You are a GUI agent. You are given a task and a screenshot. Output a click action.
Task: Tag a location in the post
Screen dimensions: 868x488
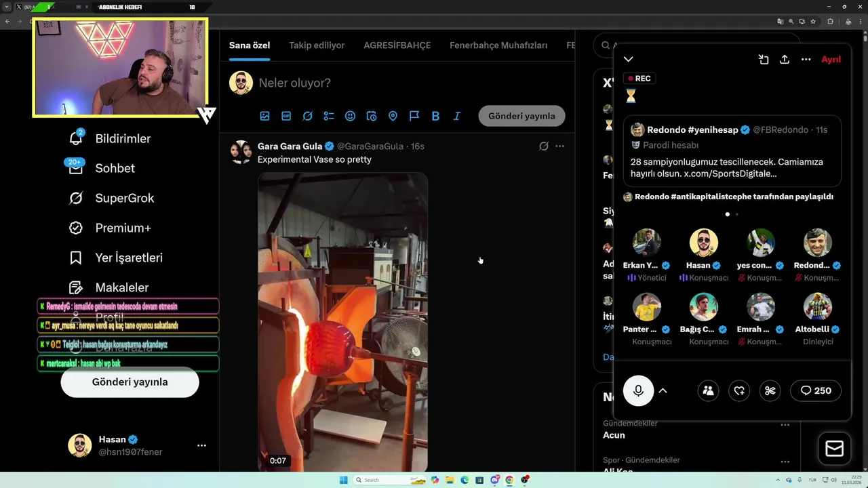pos(393,116)
